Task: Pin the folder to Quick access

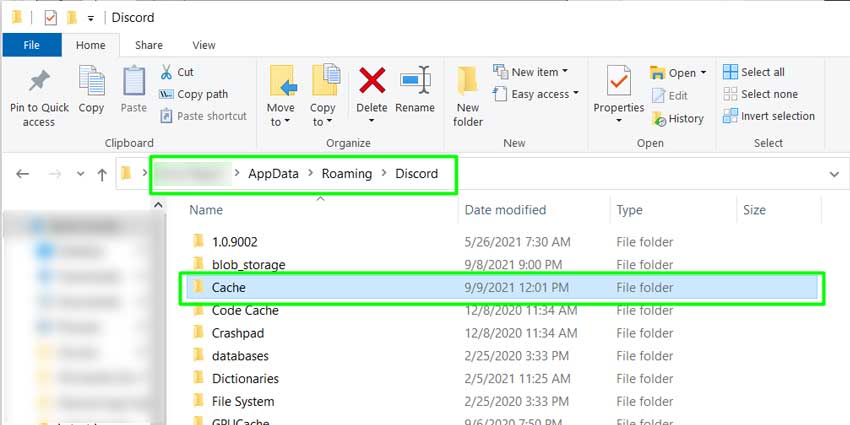Action: coord(39,98)
